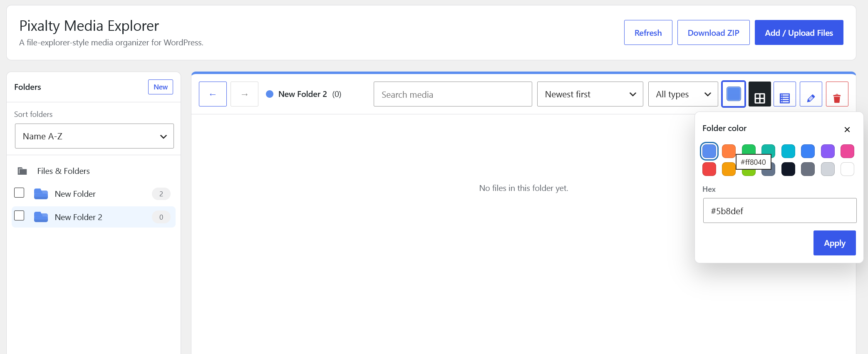Select the Files & Folders root item
Viewport: 868px width, 354px height.
[x=94, y=171]
